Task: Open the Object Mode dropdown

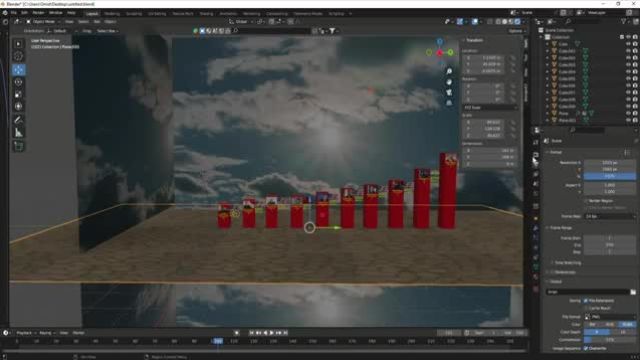Action: coord(43,22)
